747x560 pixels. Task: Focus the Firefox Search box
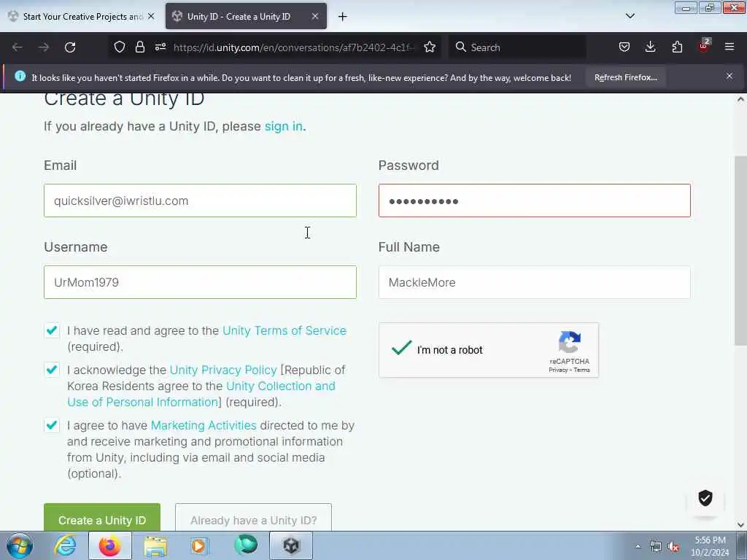(x=517, y=47)
